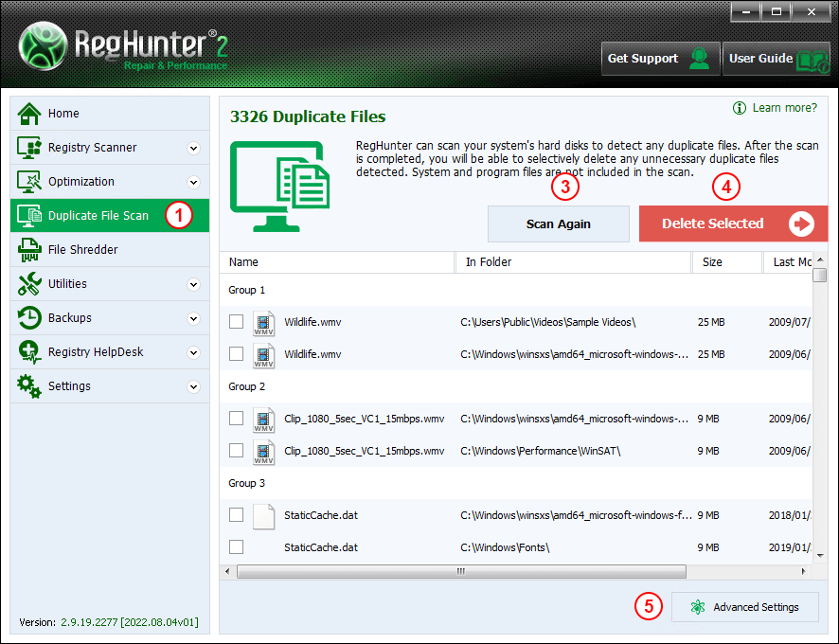839x644 pixels.
Task: Expand the Optimization chevron
Action: tap(193, 182)
